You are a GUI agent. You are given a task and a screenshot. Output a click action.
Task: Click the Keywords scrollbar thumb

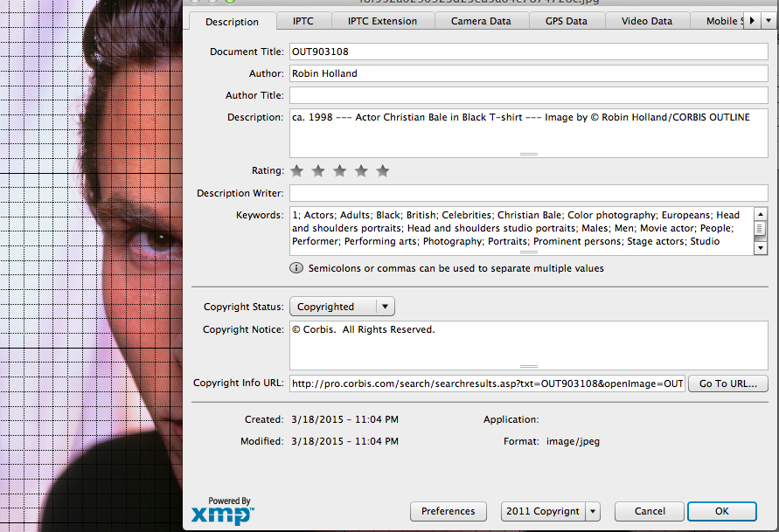tap(760, 229)
